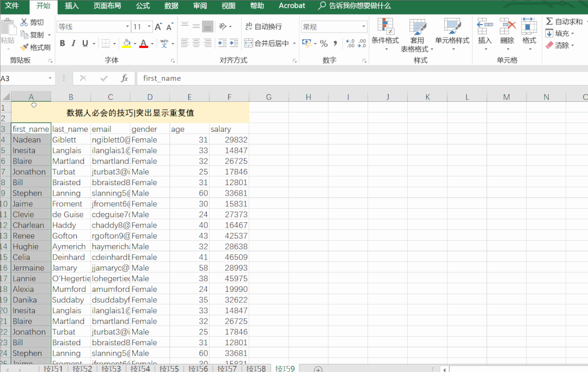Open Format as Table (套用表格格式)
This screenshot has height=372, width=588.
pyautogui.click(x=417, y=35)
